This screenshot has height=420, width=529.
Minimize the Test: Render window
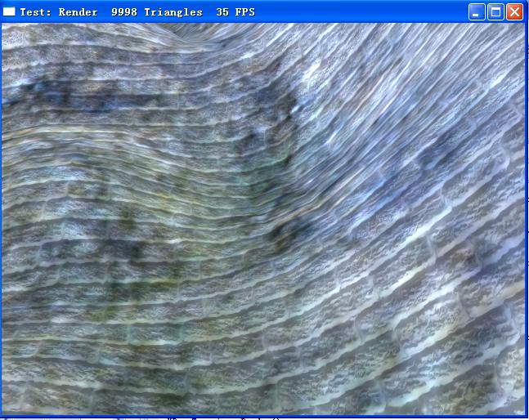(477, 12)
